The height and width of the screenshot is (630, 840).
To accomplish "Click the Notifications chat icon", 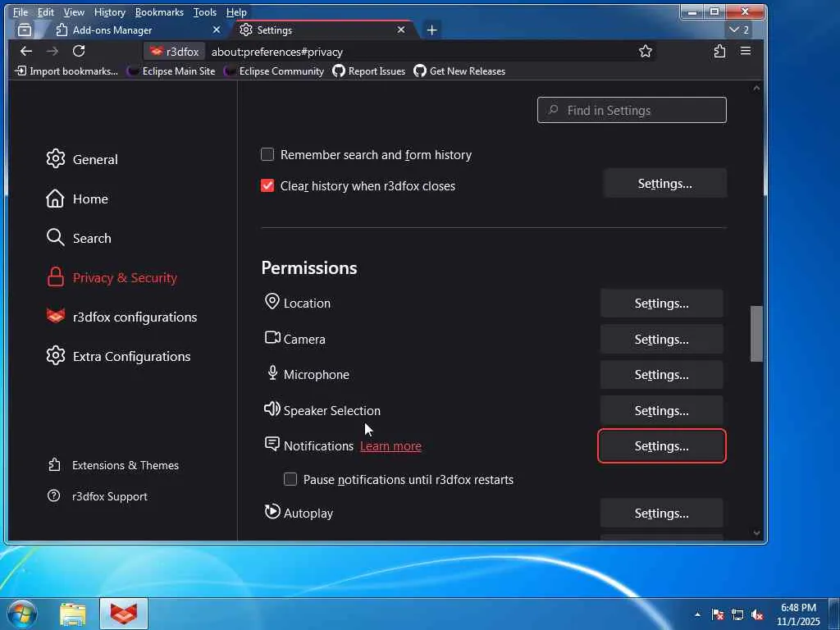I will (272, 444).
